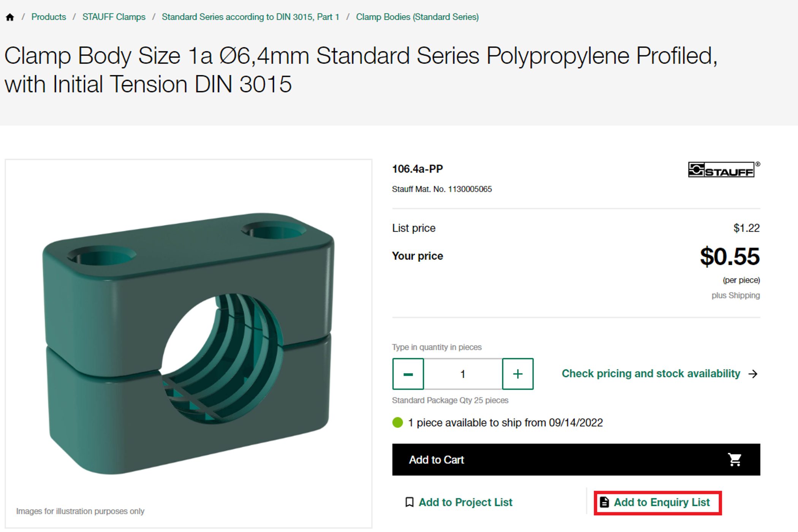This screenshot has width=798, height=532.
Task: Open Standard Series according to DIN 3015 breadcrumb
Action: pyautogui.click(x=250, y=17)
